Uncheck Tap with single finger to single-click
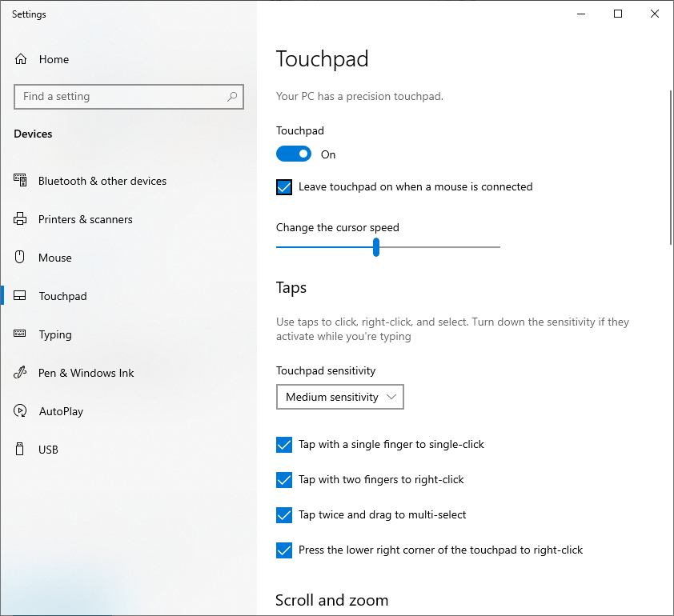 tap(284, 445)
